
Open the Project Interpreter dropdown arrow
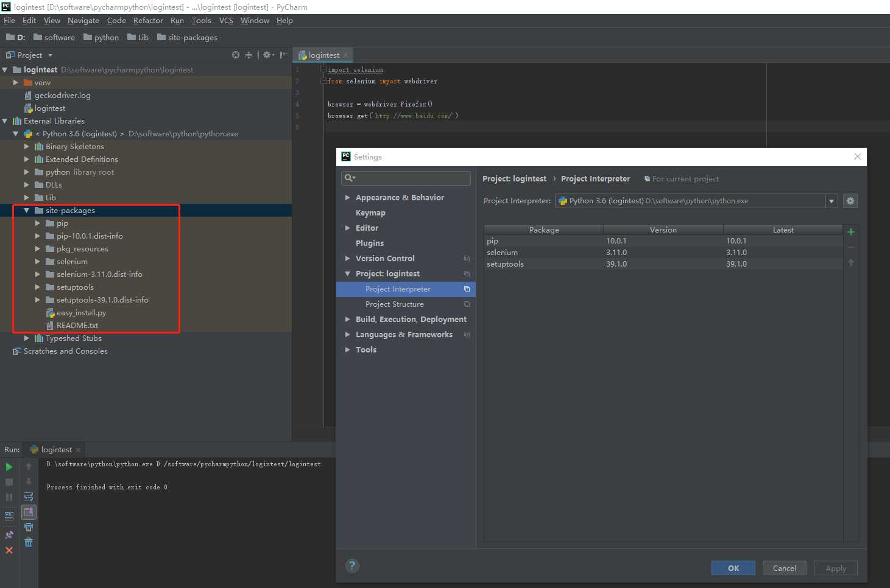click(832, 201)
